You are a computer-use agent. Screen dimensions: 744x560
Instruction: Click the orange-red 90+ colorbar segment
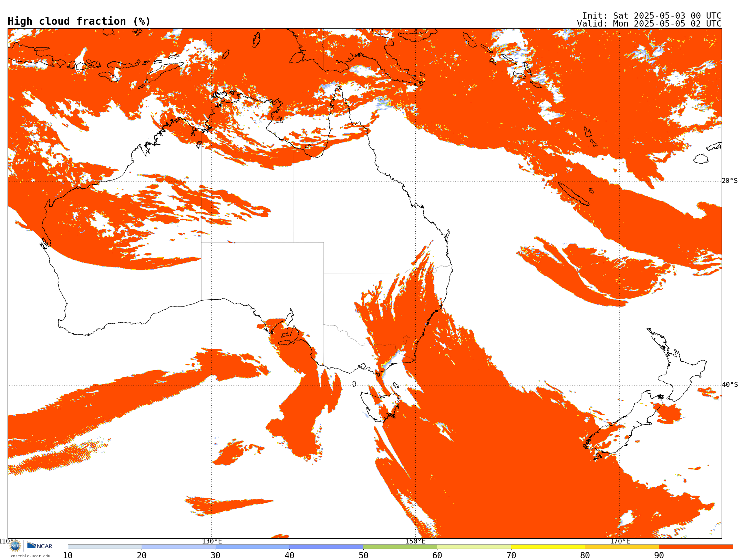696,547
